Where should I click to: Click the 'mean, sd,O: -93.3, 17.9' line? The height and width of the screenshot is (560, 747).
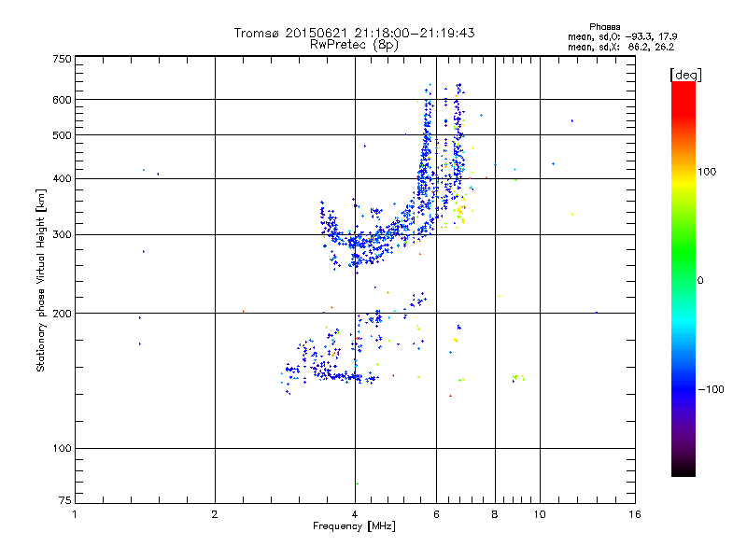pos(622,36)
